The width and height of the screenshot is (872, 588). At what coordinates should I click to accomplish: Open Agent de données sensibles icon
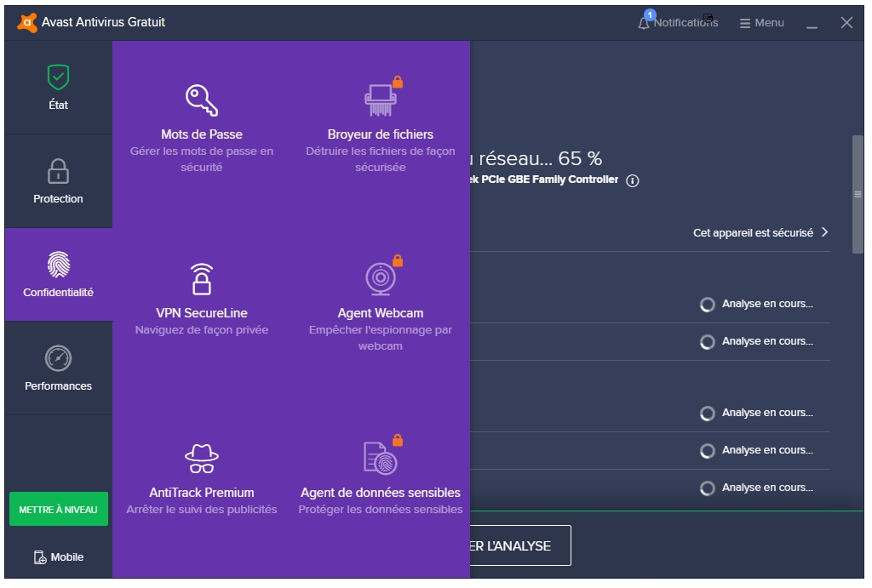[380, 458]
